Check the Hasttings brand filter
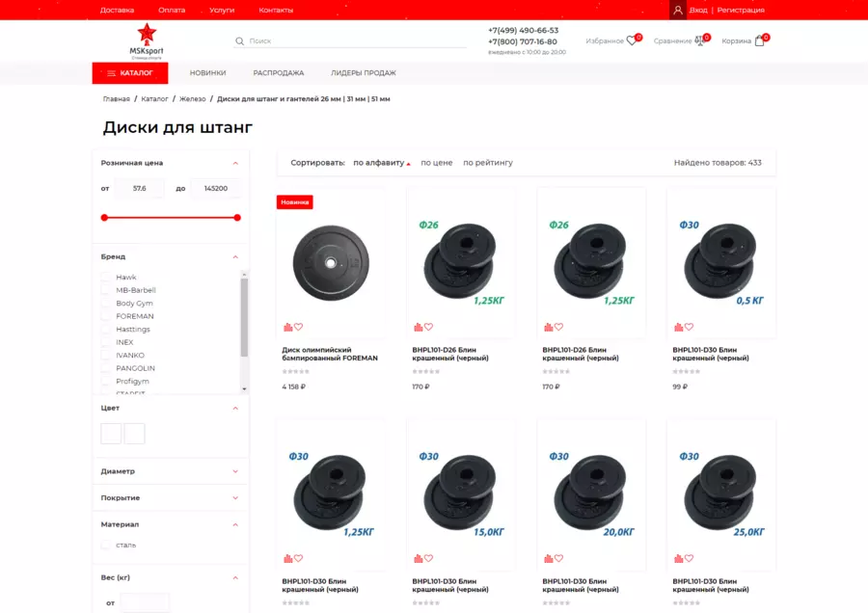The height and width of the screenshot is (613, 868). click(106, 329)
